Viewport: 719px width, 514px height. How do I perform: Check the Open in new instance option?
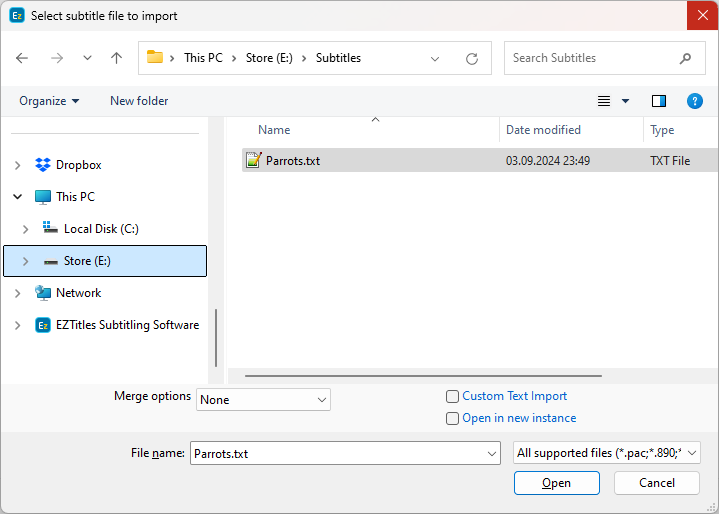tap(453, 418)
